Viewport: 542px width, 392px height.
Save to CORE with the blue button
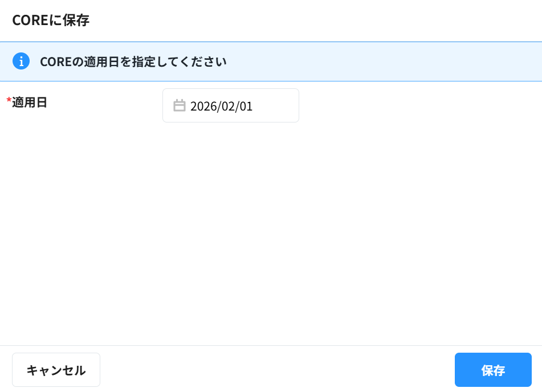tap(493, 370)
